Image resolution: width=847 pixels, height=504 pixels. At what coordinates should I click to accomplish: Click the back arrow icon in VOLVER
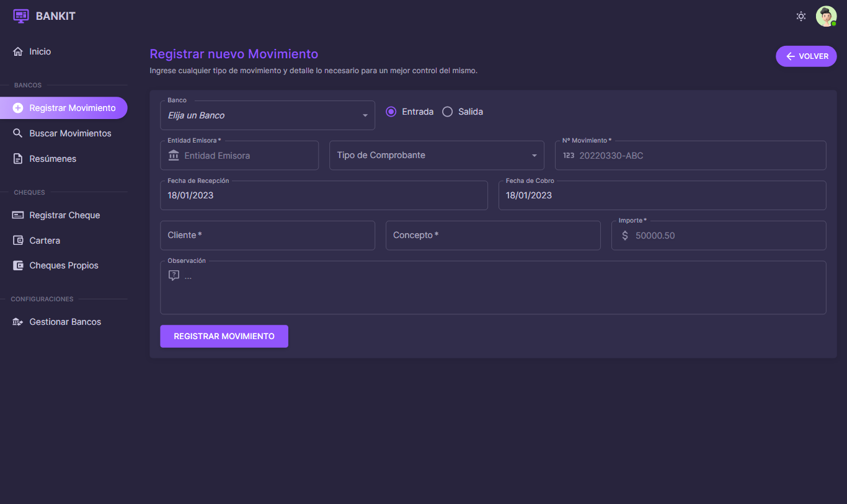(x=791, y=56)
